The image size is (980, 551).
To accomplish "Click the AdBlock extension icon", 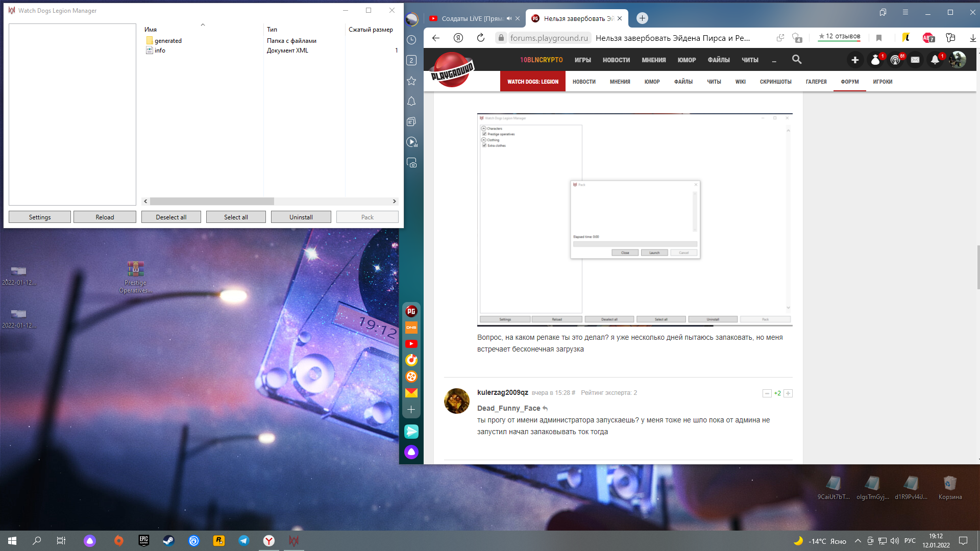I will tap(927, 38).
